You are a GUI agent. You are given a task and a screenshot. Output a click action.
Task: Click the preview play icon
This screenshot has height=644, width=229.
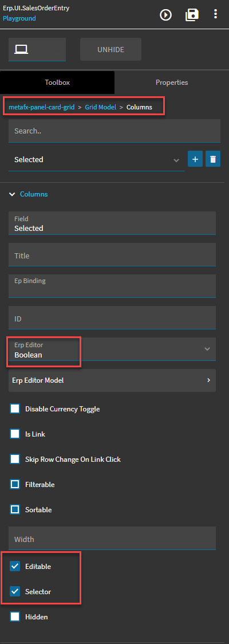[165, 15]
